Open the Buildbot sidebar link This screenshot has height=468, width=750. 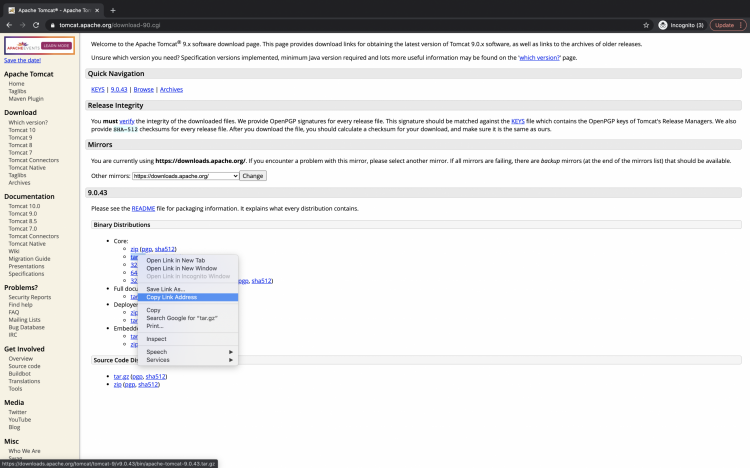click(19, 374)
